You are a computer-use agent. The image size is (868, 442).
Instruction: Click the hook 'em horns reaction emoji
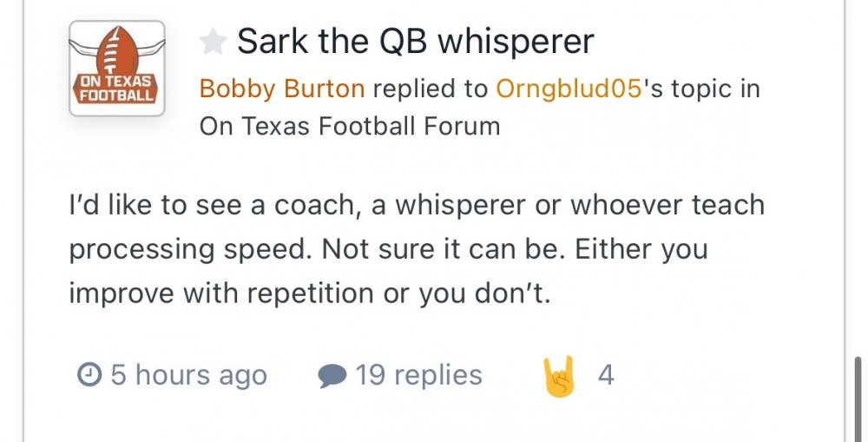(x=560, y=375)
